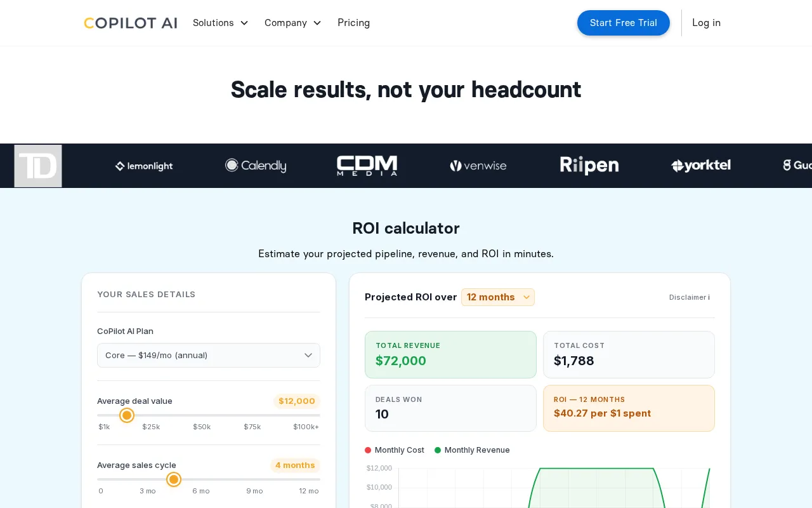This screenshot has height=508, width=812.
Task: Click the Deals Won 10 card
Action: [x=450, y=408]
